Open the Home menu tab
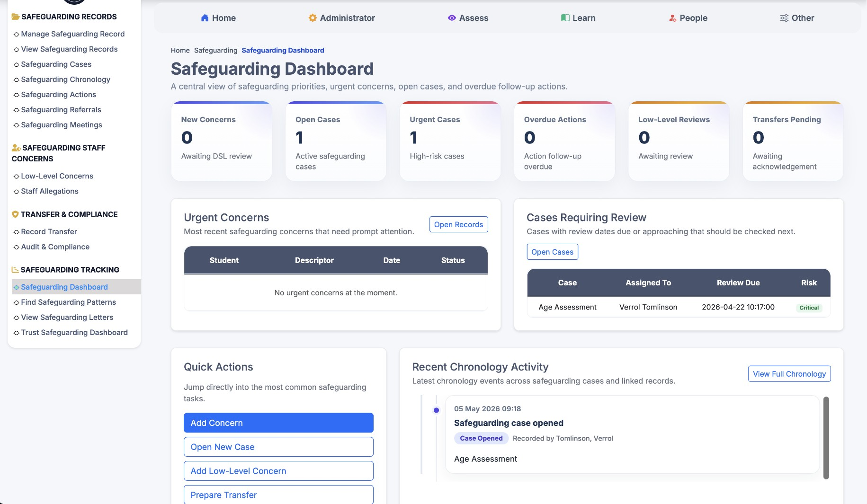This screenshot has width=867, height=504. point(218,18)
